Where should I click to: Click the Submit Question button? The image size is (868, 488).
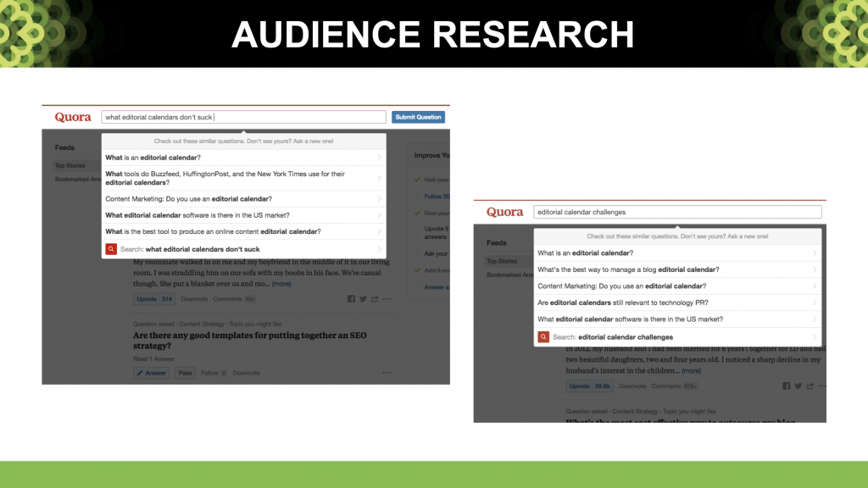[418, 117]
